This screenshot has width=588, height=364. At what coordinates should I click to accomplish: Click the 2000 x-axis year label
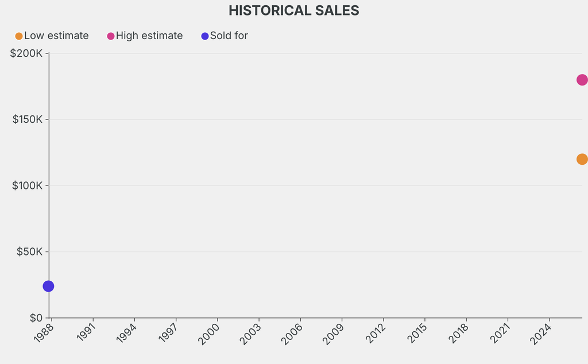[209, 334]
